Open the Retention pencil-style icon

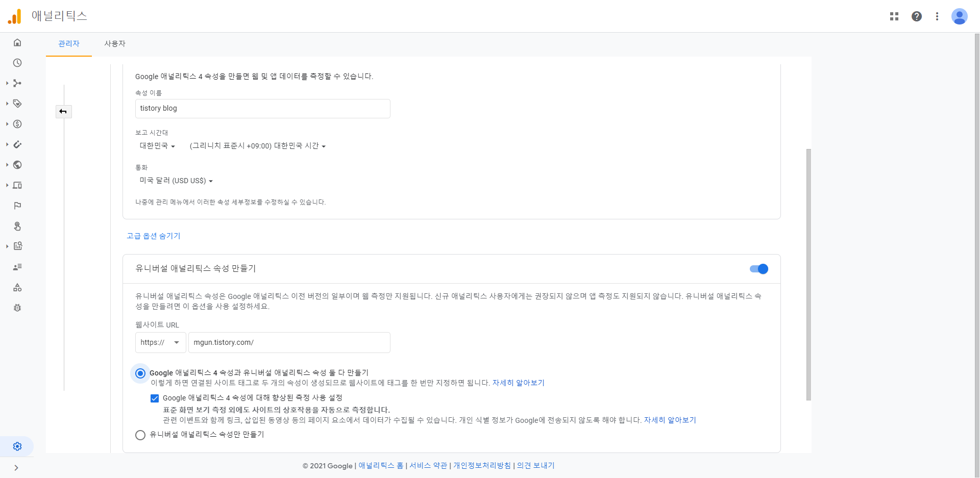click(17, 144)
